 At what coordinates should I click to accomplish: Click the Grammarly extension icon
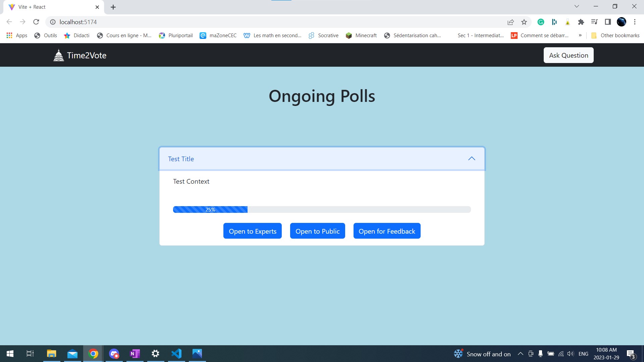pyautogui.click(x=541, y=22)
